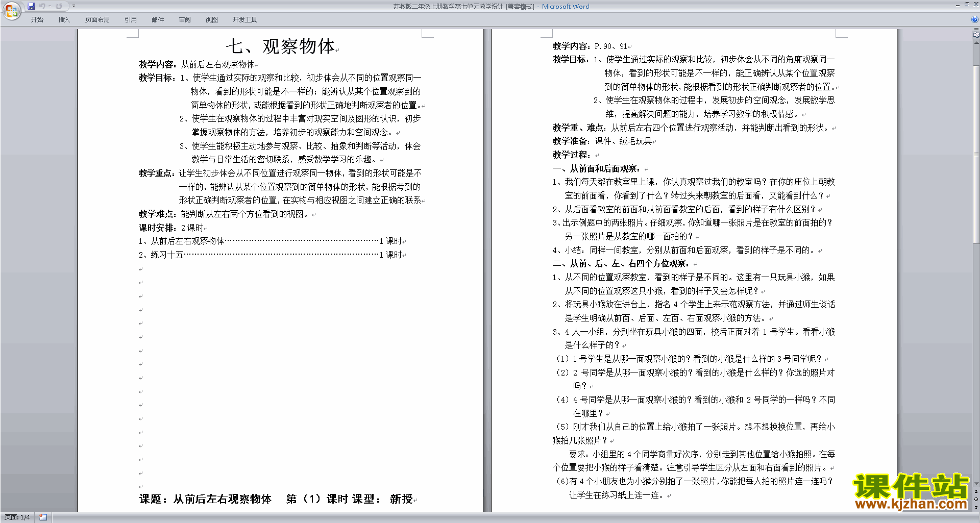
Task: Click the Redo icon
Action: coord(59,6)
